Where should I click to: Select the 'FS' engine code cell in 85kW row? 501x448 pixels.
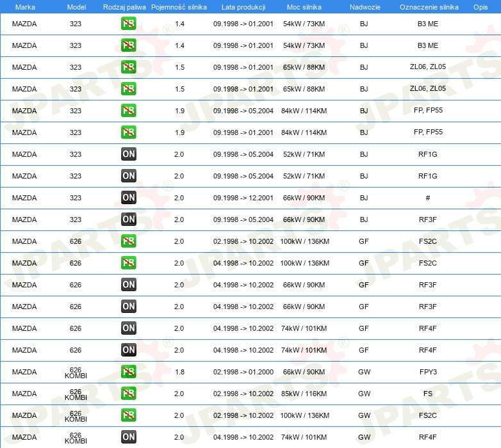coord(428,394)
